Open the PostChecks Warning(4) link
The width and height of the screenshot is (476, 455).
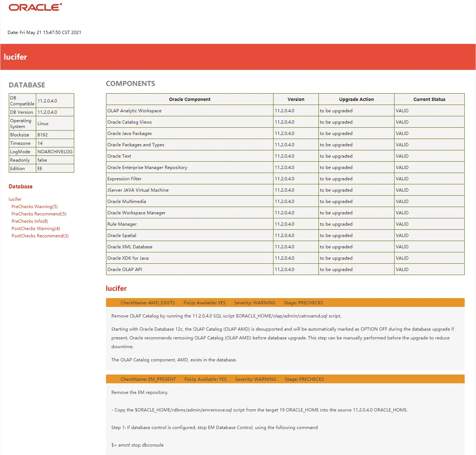coord(35,228)
